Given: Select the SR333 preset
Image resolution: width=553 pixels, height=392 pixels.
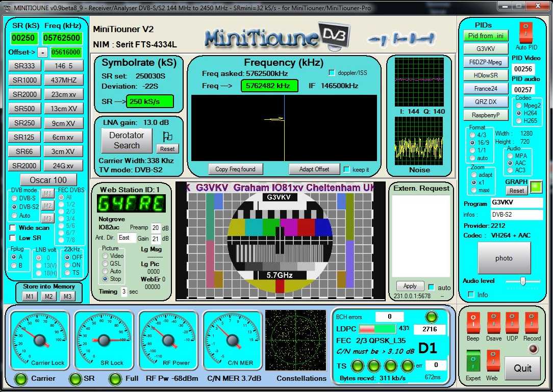Looking at the screenshot, I should click(24, 66).
